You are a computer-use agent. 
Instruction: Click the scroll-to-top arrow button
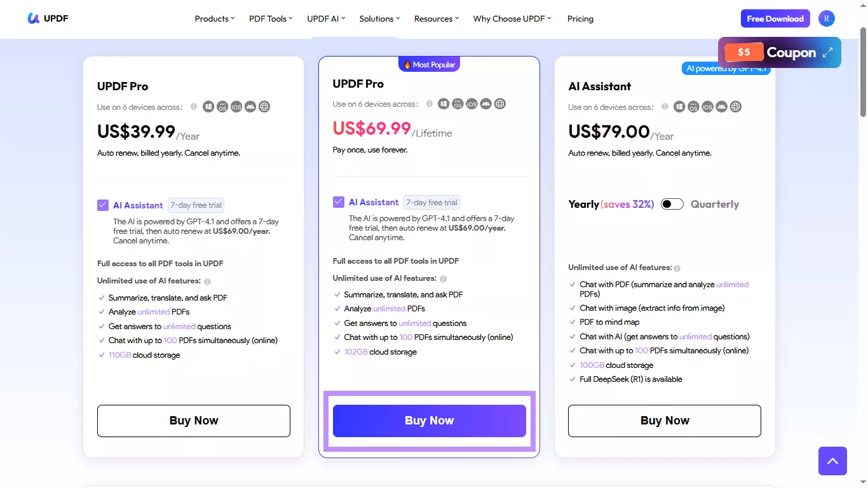832,461
